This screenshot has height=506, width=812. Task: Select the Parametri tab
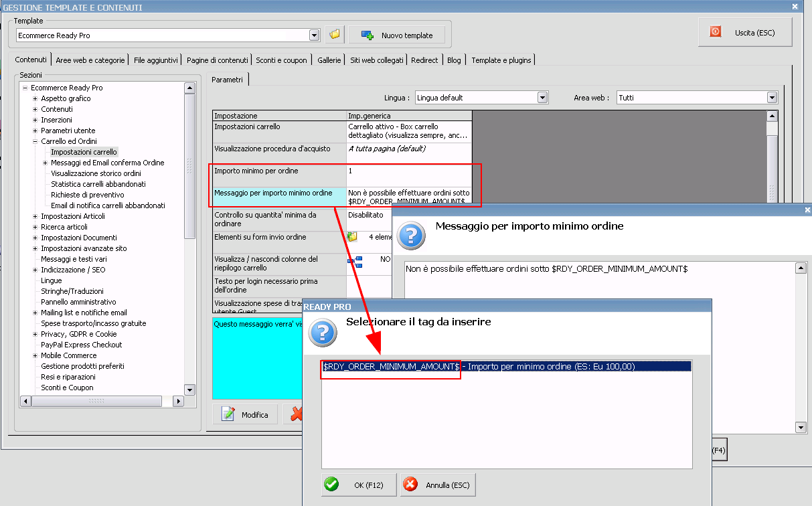point(228,80)
